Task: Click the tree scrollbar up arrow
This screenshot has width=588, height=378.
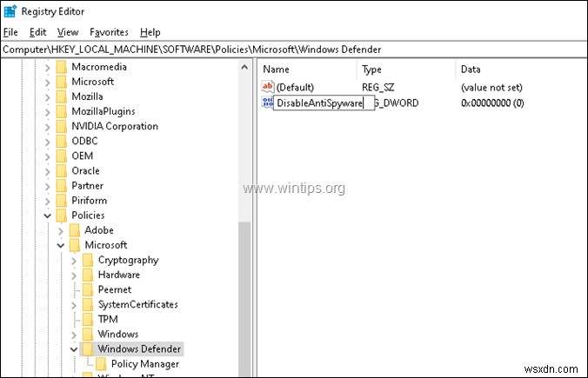Action: point(244,68)
